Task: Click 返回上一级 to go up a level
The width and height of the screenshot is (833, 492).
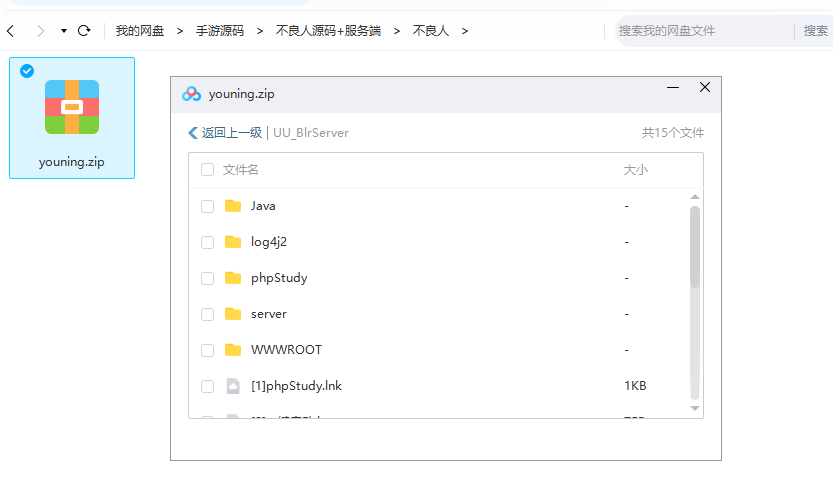Action: [226, 133]
